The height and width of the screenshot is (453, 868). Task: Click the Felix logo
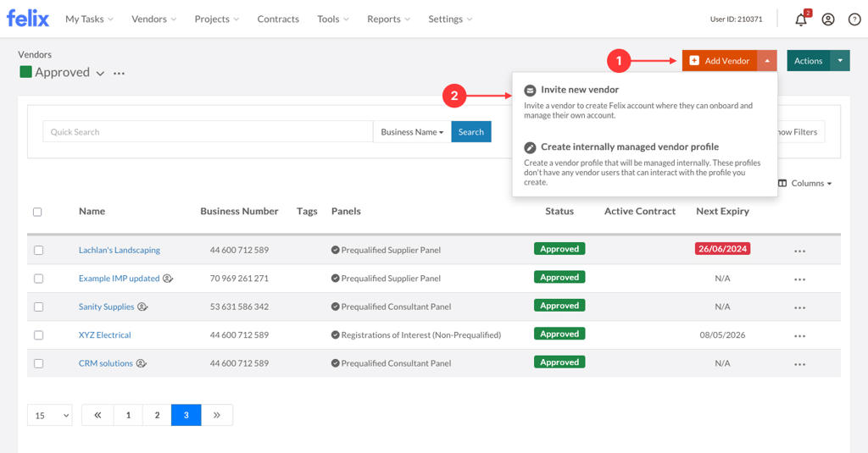pos(28,18)
